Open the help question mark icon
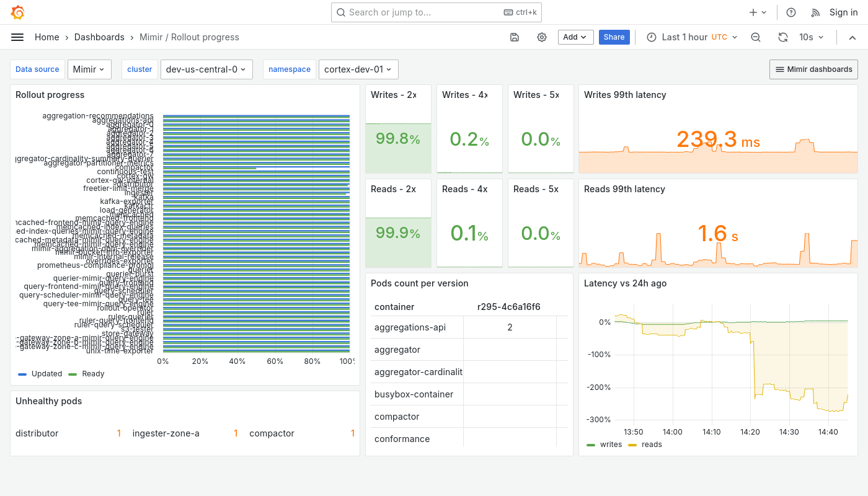The height and width of the screenshot is (496, 868). (790, 12)
